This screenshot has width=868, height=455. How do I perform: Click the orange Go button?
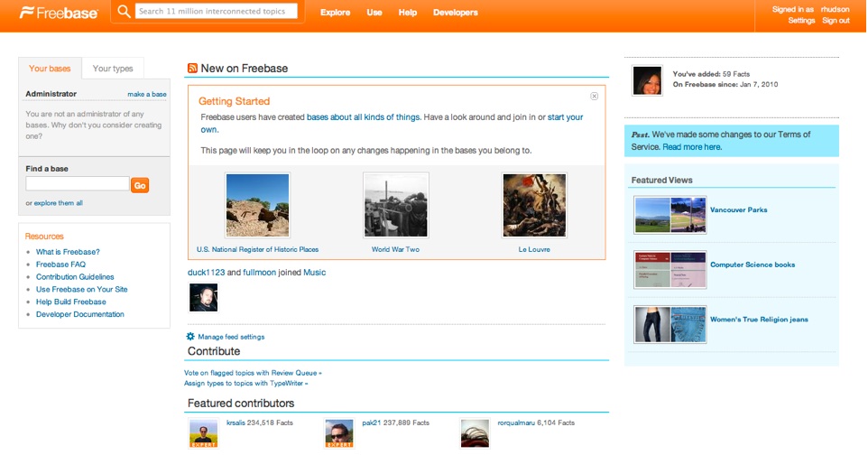(x=140, y=185)
